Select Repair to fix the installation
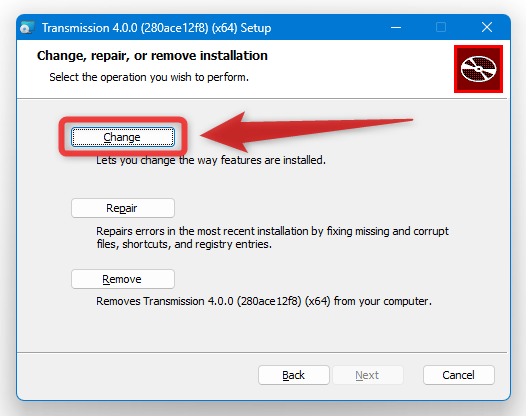Viewport: 526px width, 416px height. [x=123, y=208]
